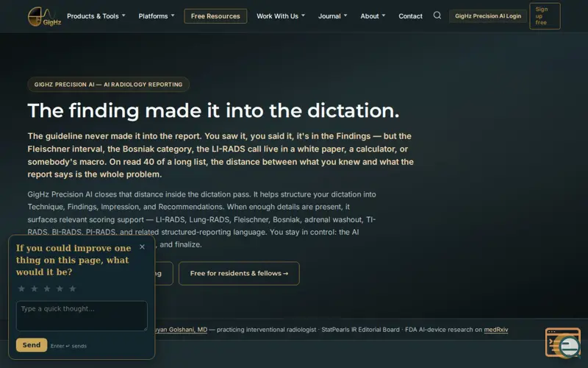
Task: Click the feedback prompt 'If you could improve one thing'
Action: 73,260
